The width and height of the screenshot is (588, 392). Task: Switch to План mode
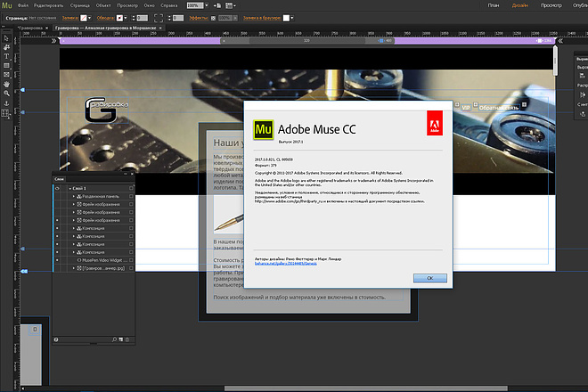[x=494, y=5]
